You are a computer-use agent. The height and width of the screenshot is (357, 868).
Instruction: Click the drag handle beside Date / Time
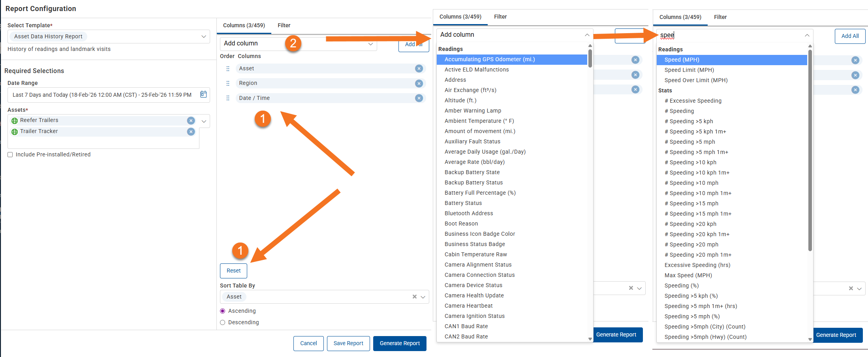tap(228, 98)
